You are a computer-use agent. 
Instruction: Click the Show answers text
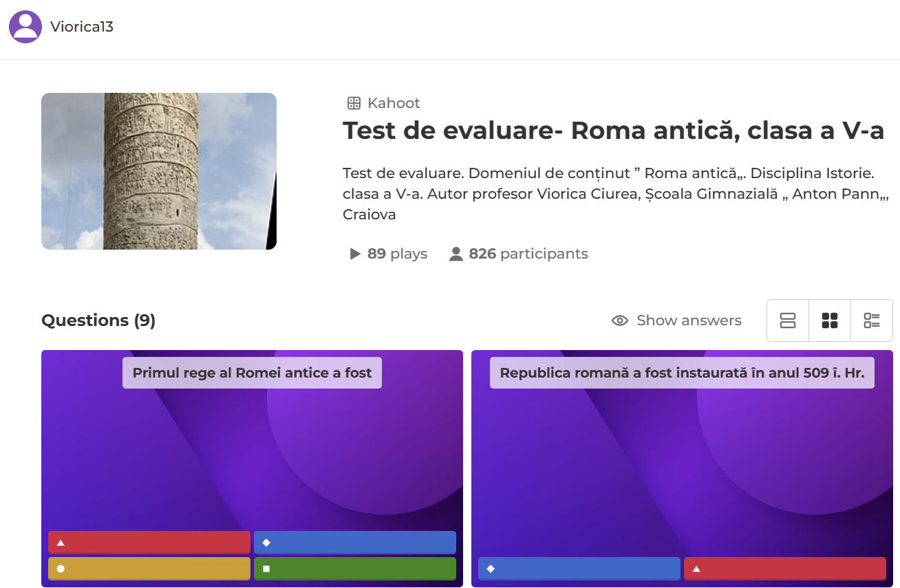coord(689,320)
